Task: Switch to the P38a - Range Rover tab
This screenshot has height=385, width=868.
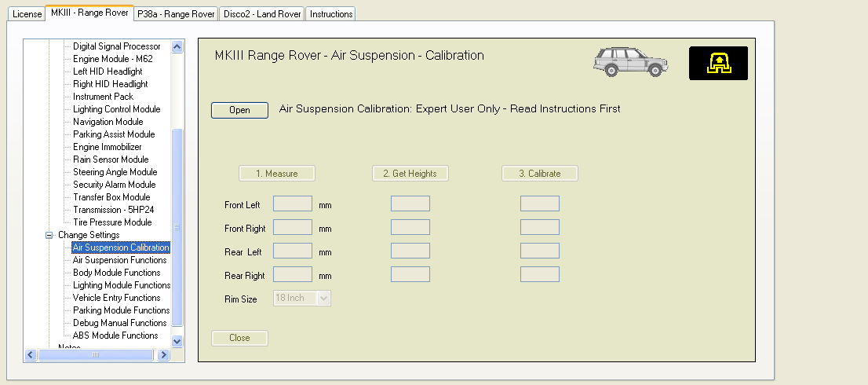Action: pyautogui.click(x=176, y=14)
